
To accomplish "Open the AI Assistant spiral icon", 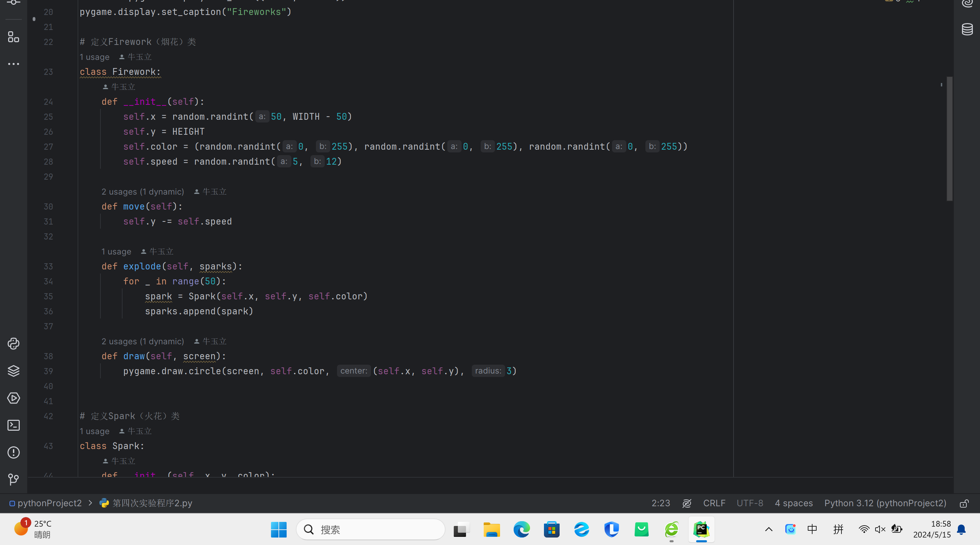I will pos(967,3).
